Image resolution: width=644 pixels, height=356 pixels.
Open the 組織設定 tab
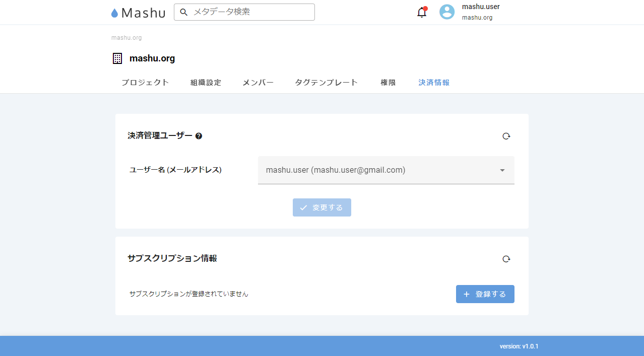click(x=206, y=83)
